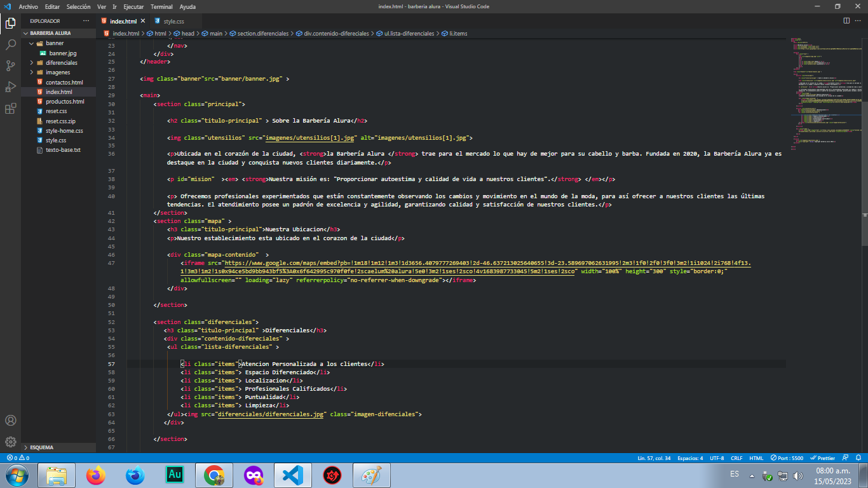
Task: Click the Windows Start button
Action: [17, 475]
